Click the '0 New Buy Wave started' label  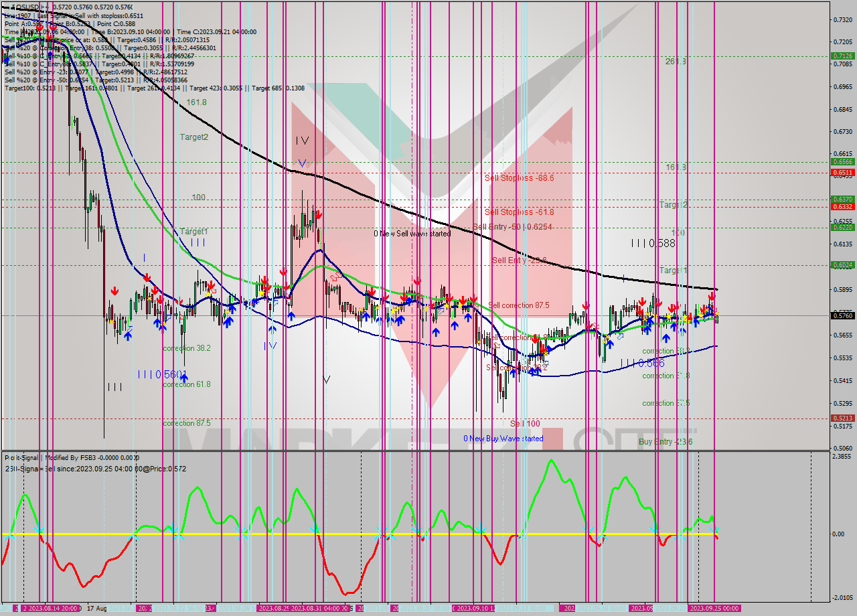[x=503, y=439]
